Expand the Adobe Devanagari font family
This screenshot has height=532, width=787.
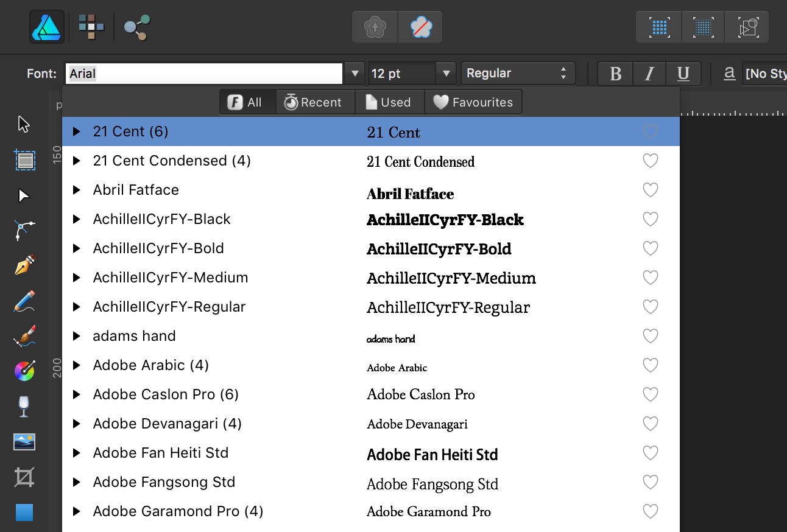click(x=76, y=424)
